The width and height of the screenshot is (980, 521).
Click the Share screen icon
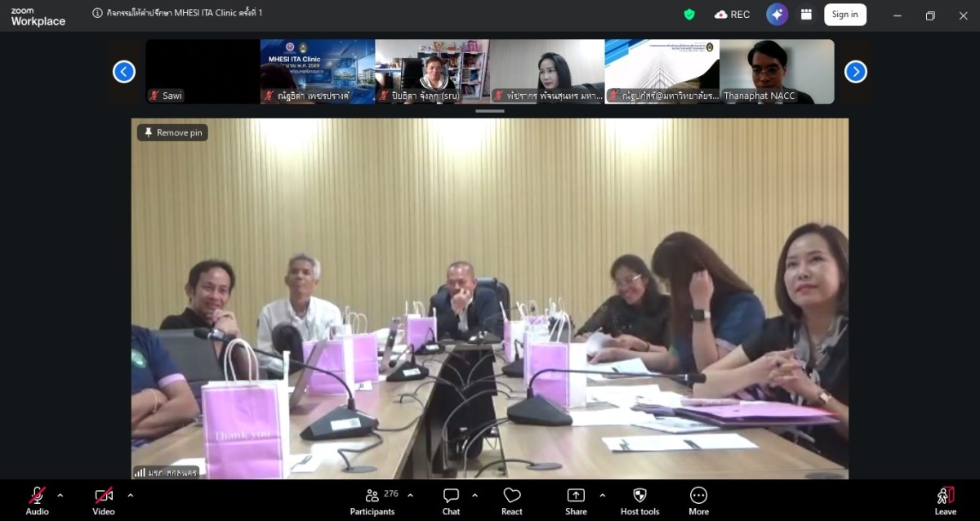click(x=576, y=501)
